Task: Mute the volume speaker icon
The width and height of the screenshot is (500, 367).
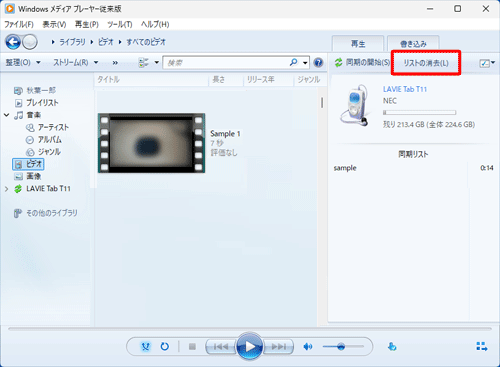Action: click(308, 347)
